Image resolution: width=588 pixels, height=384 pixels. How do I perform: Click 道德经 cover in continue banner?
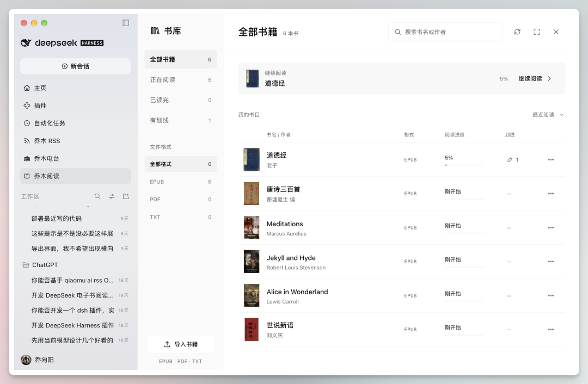point(253,79)
